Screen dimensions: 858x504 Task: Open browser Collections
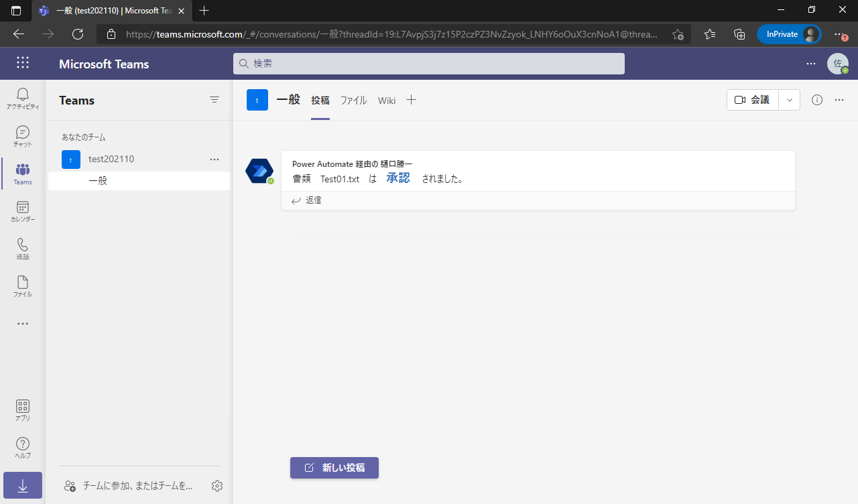pyautogui.click(x=739, y=34)
